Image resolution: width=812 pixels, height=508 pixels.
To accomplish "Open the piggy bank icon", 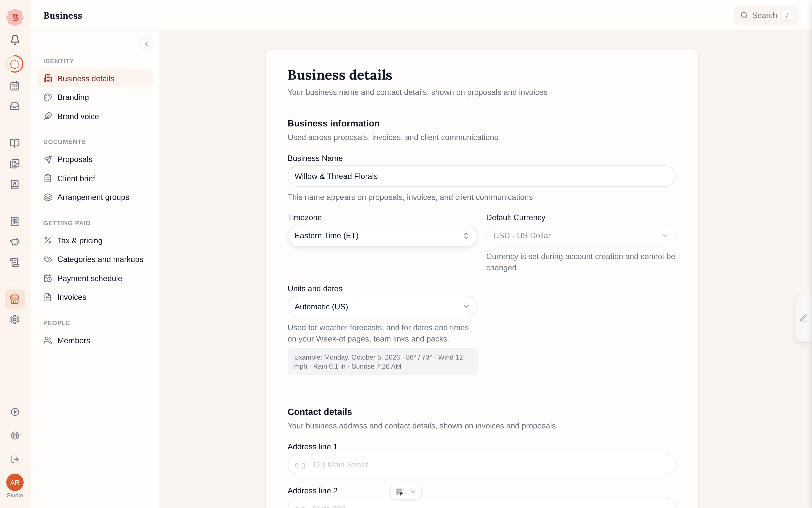I will click(15, 242).
